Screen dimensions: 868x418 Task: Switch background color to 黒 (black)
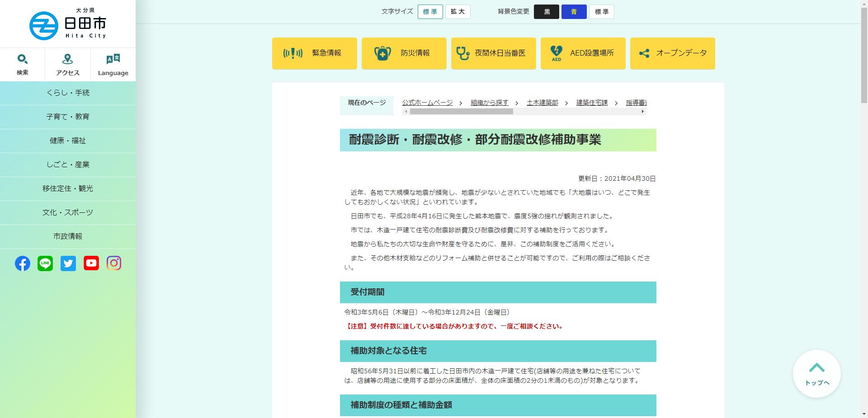coord(547,12)
